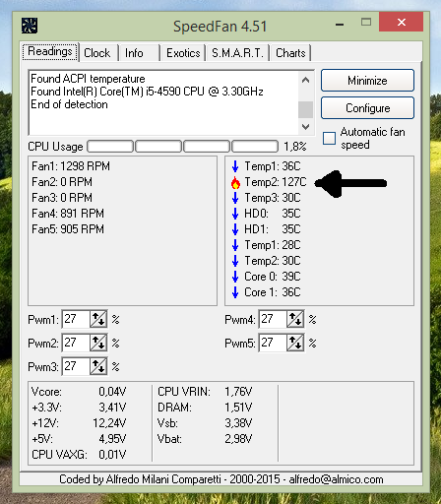Click the down arrow icon beside Core 1

pyautogui.click(x=235, y=292)
